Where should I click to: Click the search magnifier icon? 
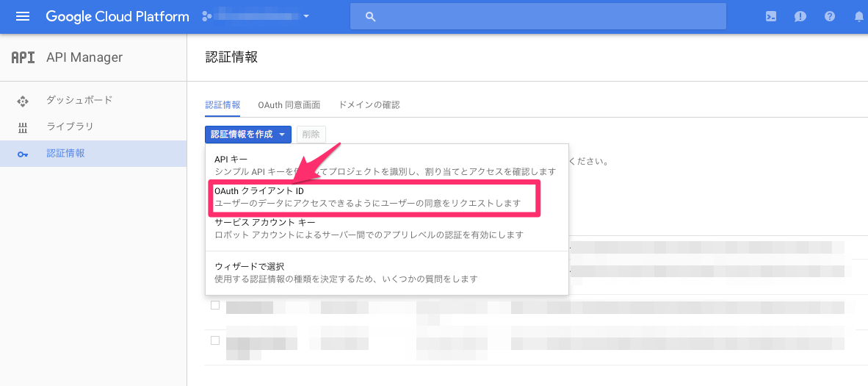[371, 17]
